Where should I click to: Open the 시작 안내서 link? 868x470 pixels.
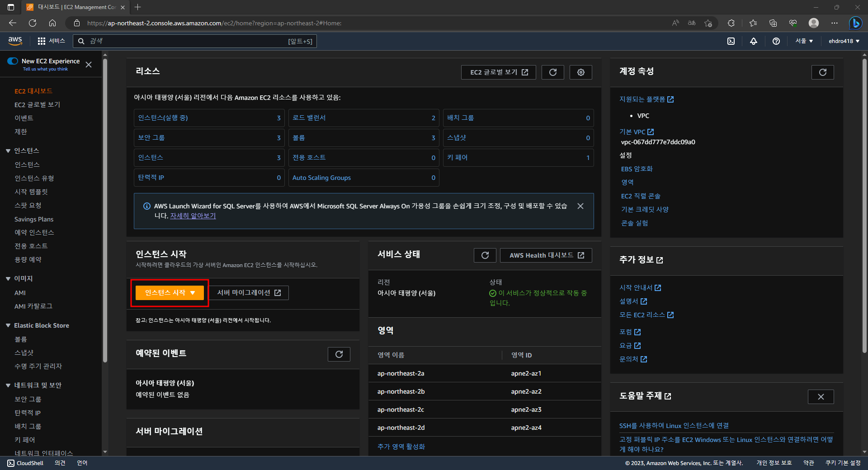point(640,288)
